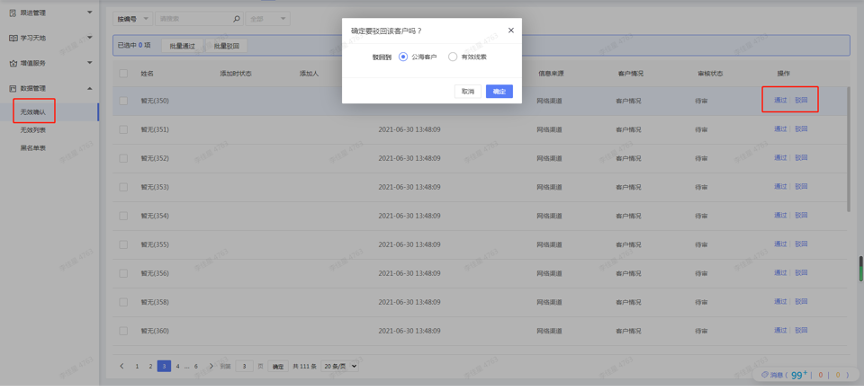Image resolution: width=864 pixels, height=387 pixels.
Task: Check the box for row 暂无(350)
Action: click(123, 101)
